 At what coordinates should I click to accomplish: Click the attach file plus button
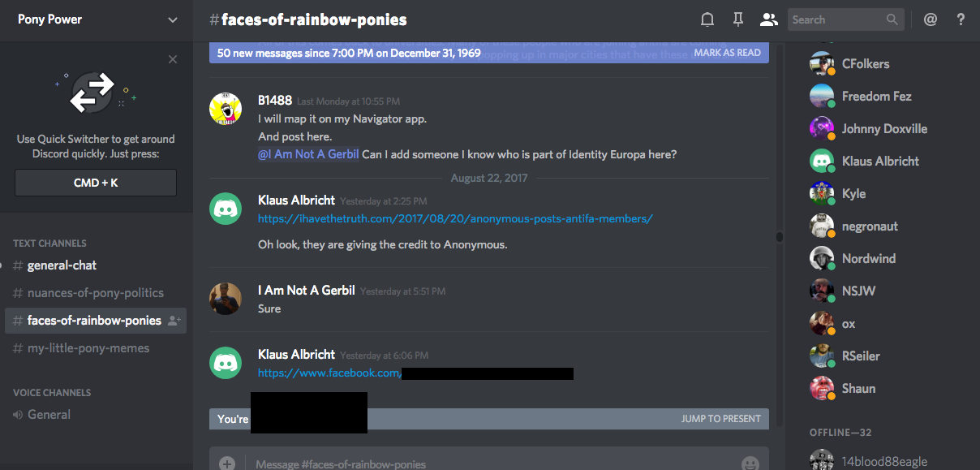click(227, 464)
